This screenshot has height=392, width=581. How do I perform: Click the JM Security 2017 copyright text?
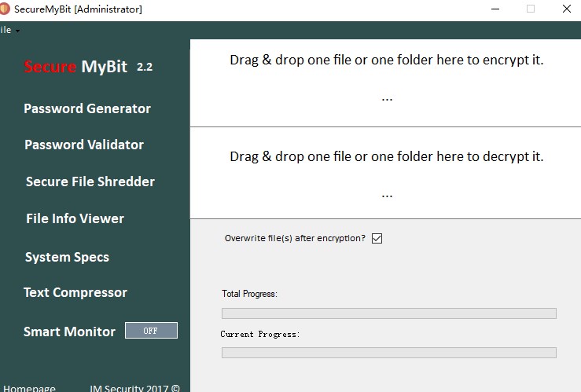tap(134, 387)
